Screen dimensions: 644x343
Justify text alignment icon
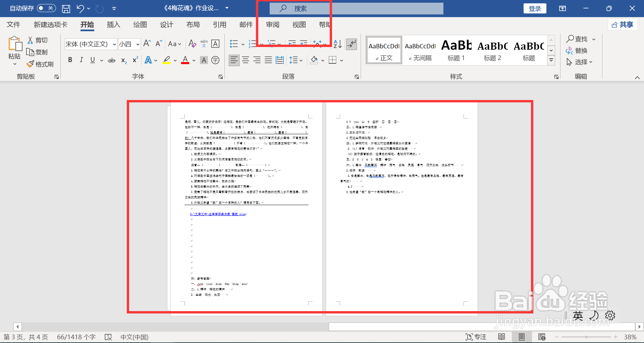(268, 60)
